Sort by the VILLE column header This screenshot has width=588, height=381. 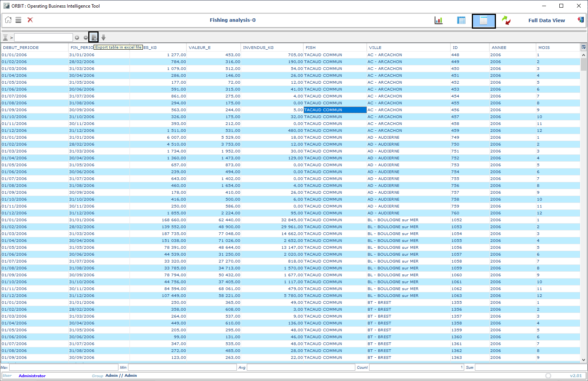click(408, 47)
